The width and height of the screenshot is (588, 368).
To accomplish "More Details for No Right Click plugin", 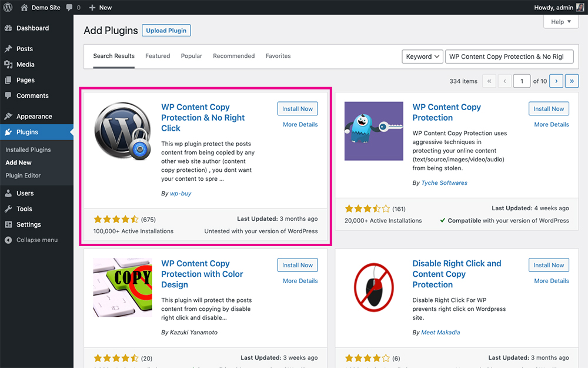I will point(300,124).
